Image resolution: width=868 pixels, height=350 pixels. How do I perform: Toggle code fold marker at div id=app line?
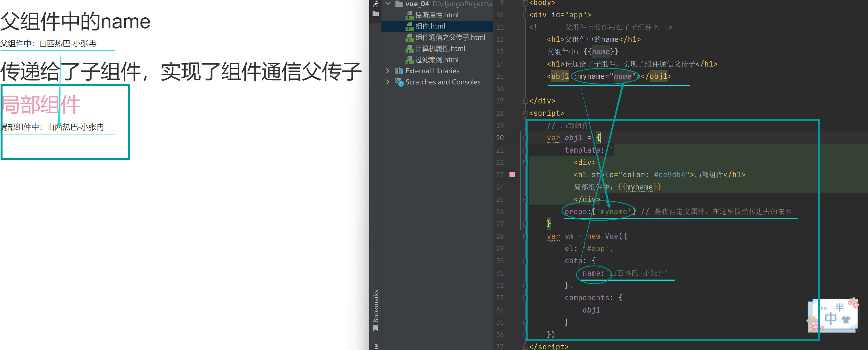coord(525,15)
